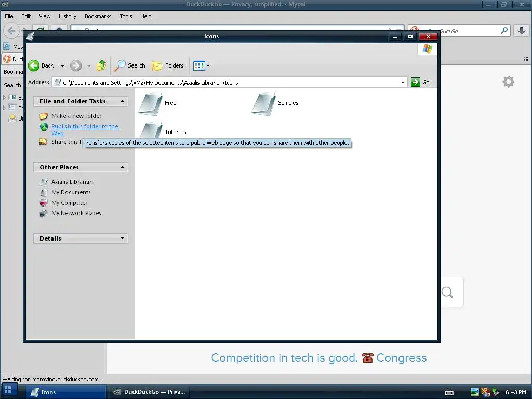Click the Mypal tab groups grid icon

(x=526, y=59)
